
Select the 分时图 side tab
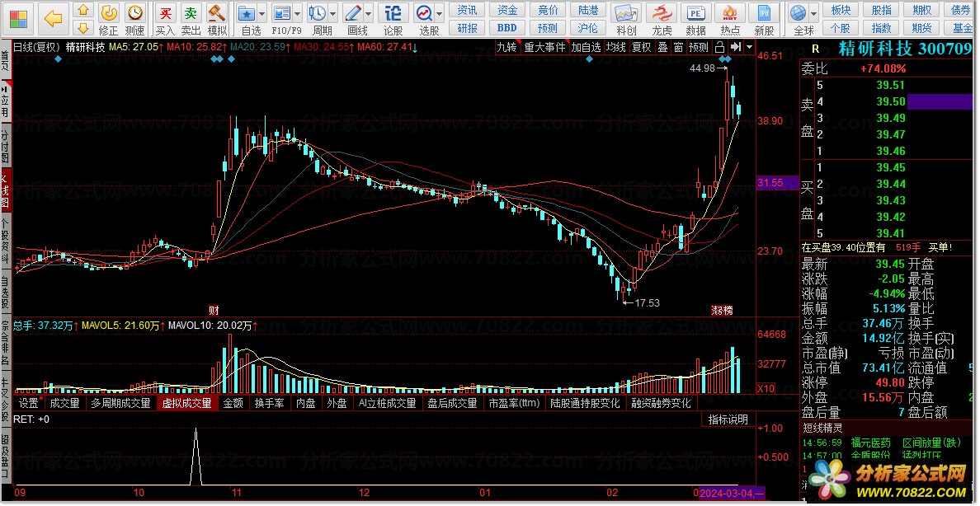click(5, 145)
